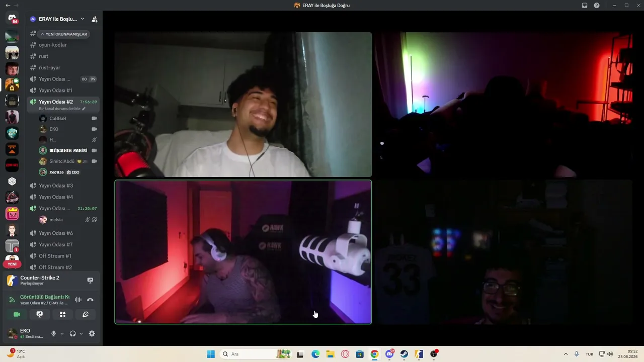Open Steam from taskbar
644x362 pixels.
coord(404,354)
